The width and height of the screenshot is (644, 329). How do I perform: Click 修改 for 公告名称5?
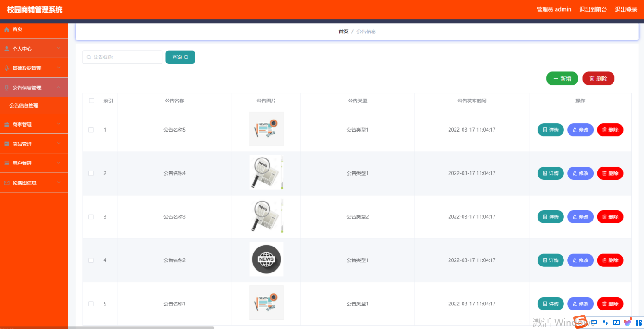pyautogui.click(x=580, y=130)
